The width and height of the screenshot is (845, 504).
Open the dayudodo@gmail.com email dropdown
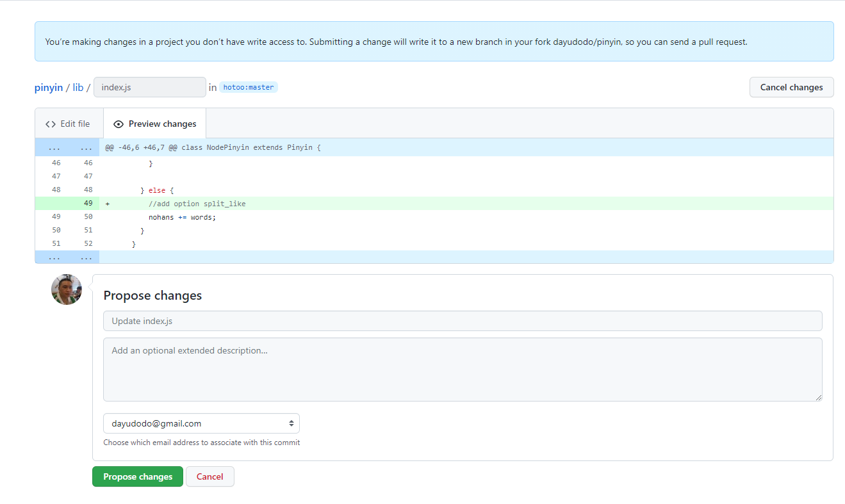pyautogui.click(x=201, y=423)
